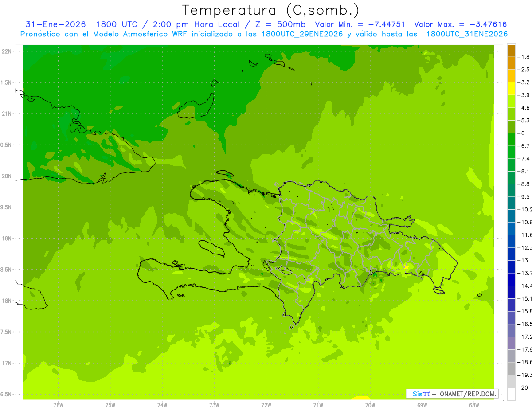Select the "Valor Min. = -7.44751" value

[360, 24]
